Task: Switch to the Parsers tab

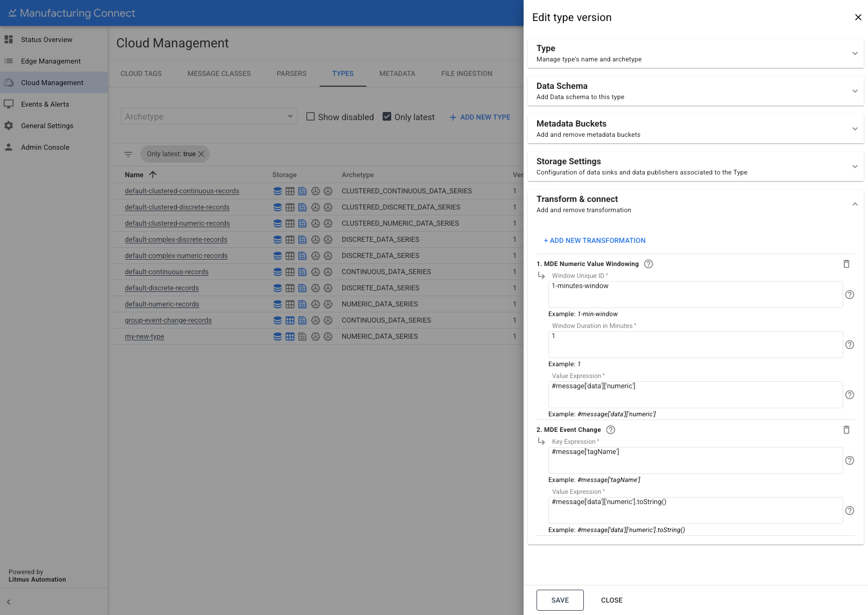Action: (x=291, y=74)
